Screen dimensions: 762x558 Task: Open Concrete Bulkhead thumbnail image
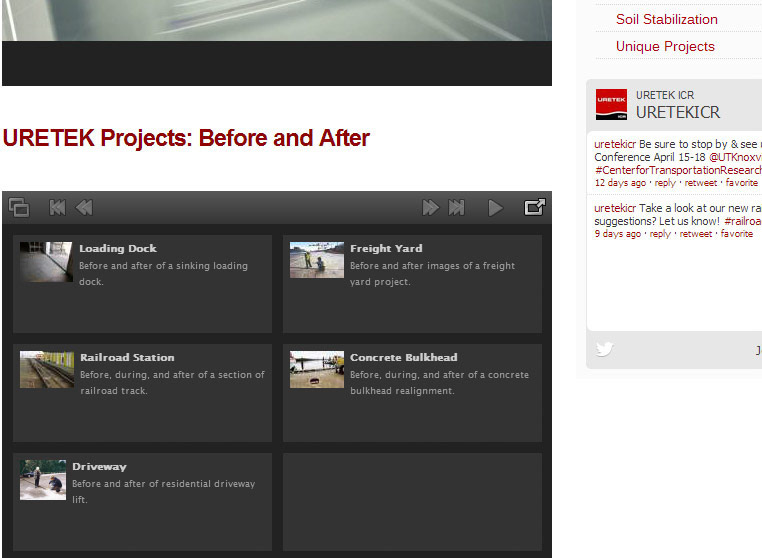(317, 369)
